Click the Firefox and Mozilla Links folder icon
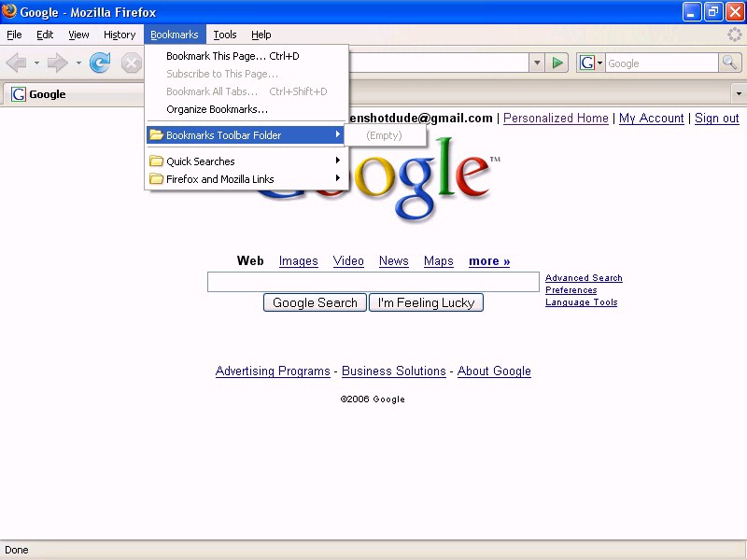This screenshot has width=747, height=560. click(x=156, y=178)
